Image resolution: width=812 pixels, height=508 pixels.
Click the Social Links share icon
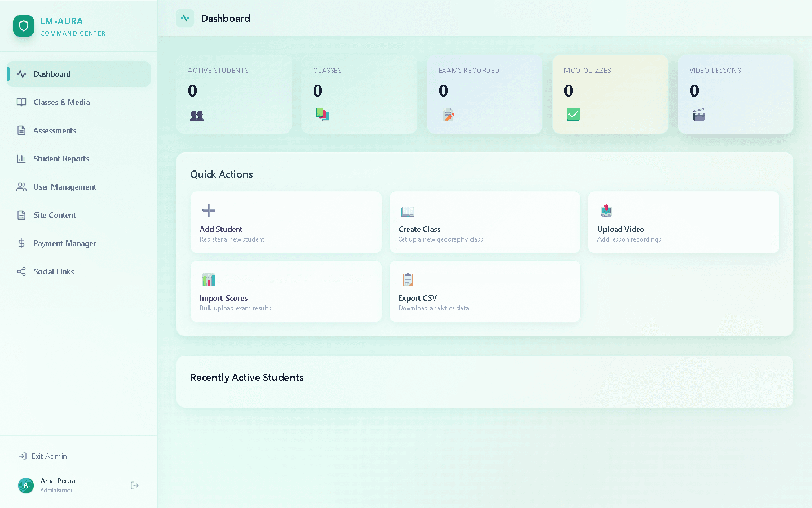tap(21, 271)
